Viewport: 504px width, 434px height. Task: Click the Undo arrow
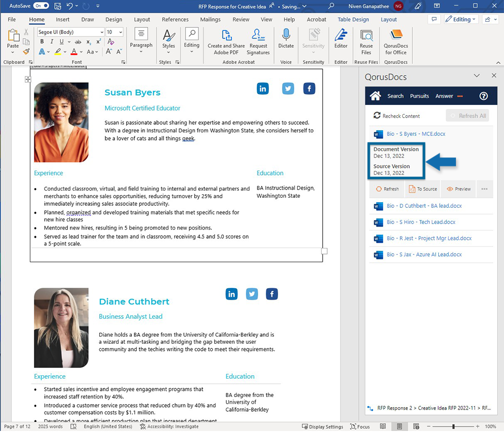[x=70, y=6]
